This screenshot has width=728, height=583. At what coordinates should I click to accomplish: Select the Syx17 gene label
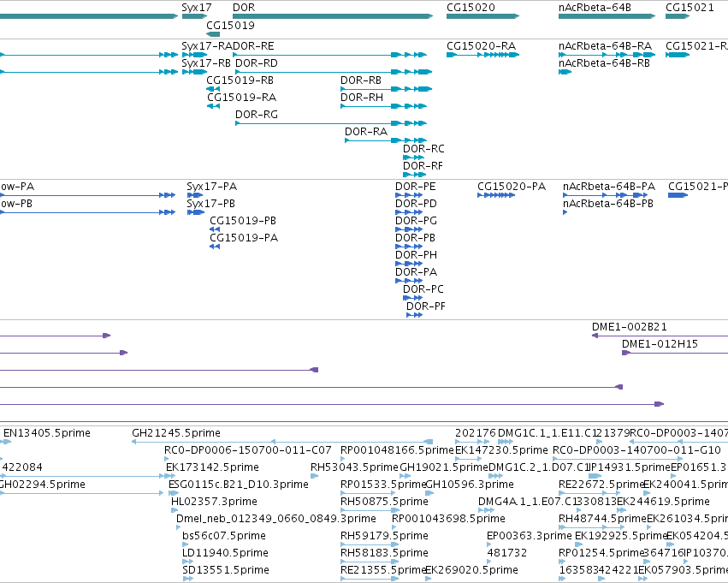(x=197, y=8)
